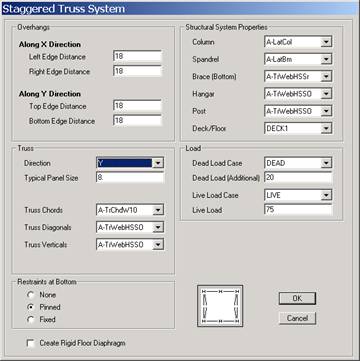Screen dimensions: 360x361
Task: Enable Create Rigid Floor Diaphragm checkbox
Action: 31,343
